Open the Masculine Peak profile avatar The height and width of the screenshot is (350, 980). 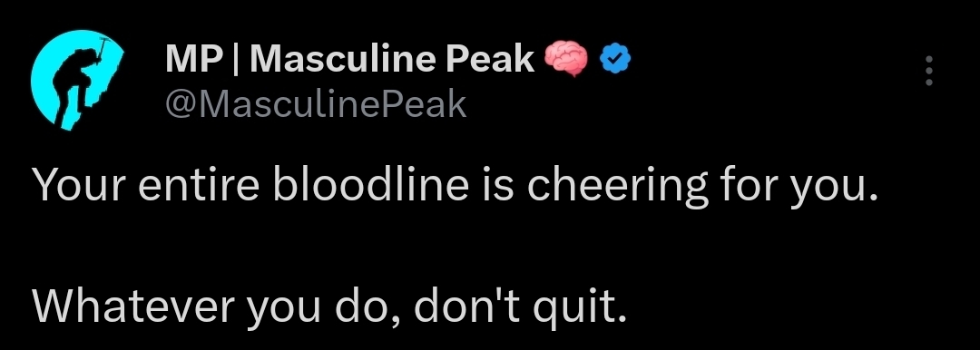78,80
